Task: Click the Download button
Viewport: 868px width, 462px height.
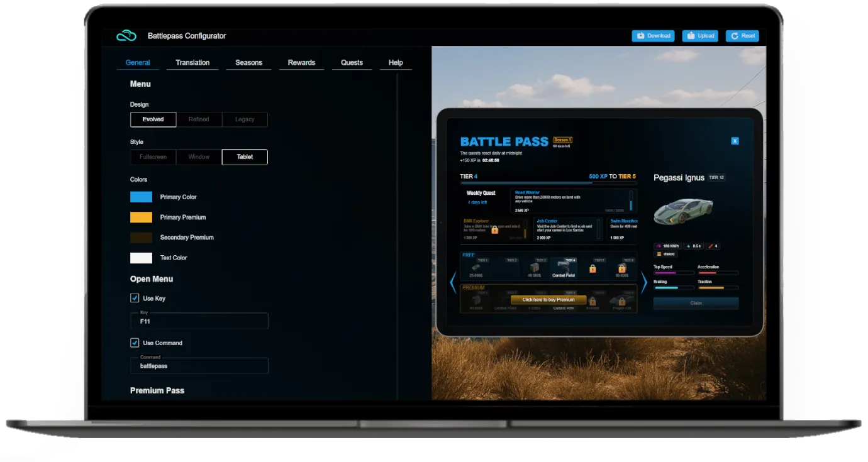Action: (x=653, y=36)
